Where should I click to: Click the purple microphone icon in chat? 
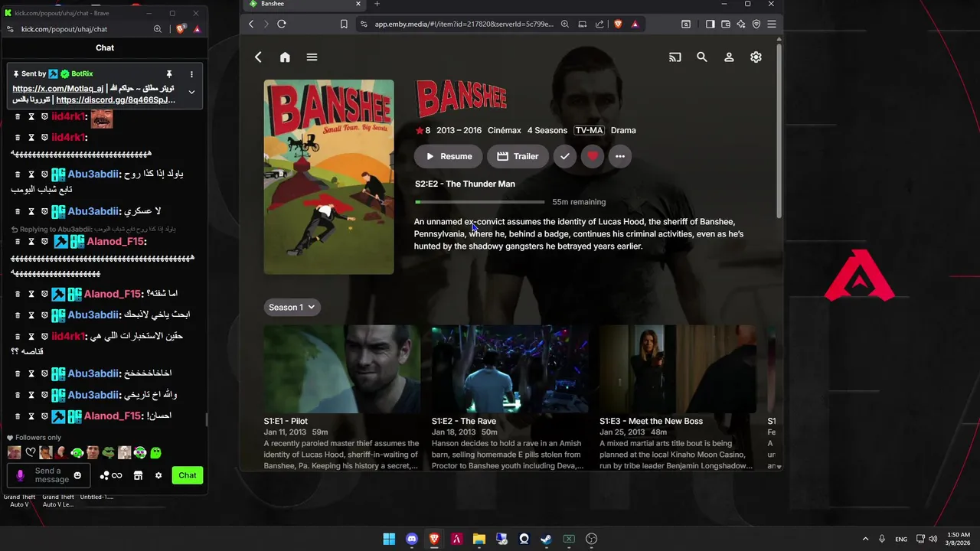coord(20,475)
